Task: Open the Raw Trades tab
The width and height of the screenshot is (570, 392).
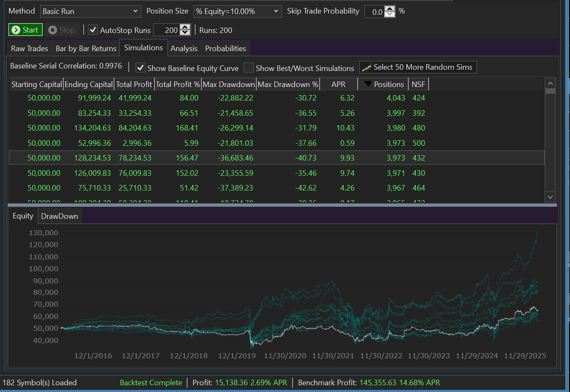Action: point(29,49)
